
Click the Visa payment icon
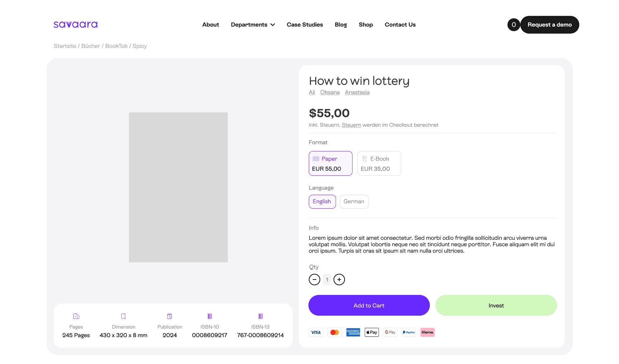[316, 333]
